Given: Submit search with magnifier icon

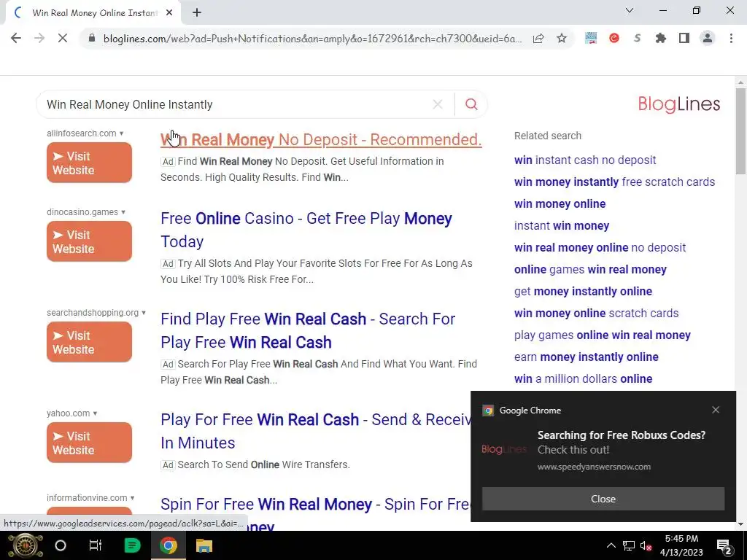Looking at the screenshot, I should 471,104.
